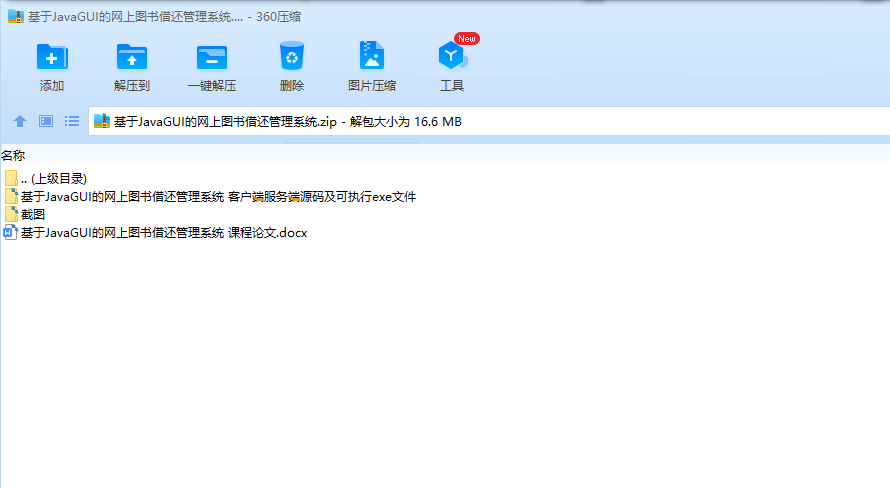The height and width of the screenshot is (488, 890).
Task: Go up one level with the arrow icon
Action: [x=20, y=121]
